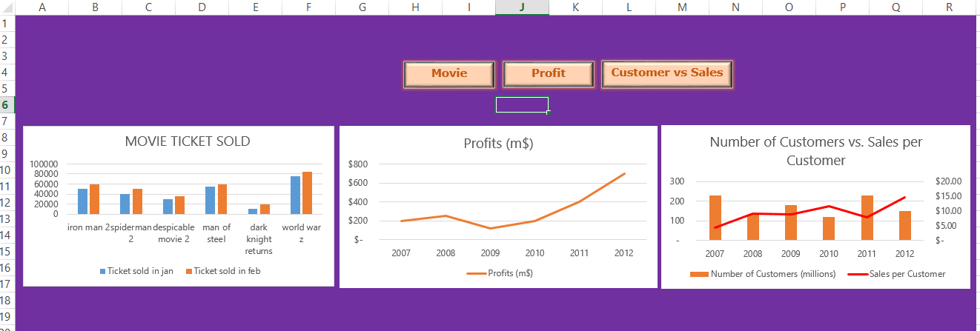Select the Ticket sold in jan legend entry
This screenshot has width=980, height=331.
point(136,271)
